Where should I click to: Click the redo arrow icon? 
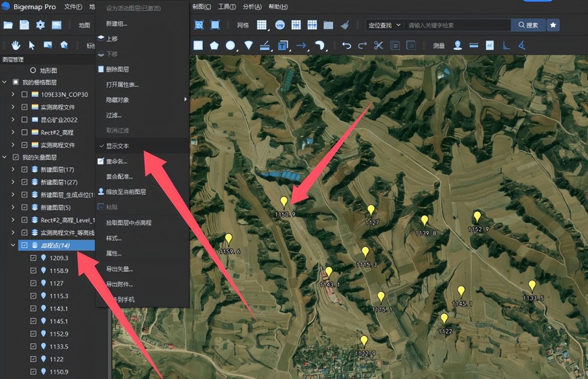(x=362, y=45)
